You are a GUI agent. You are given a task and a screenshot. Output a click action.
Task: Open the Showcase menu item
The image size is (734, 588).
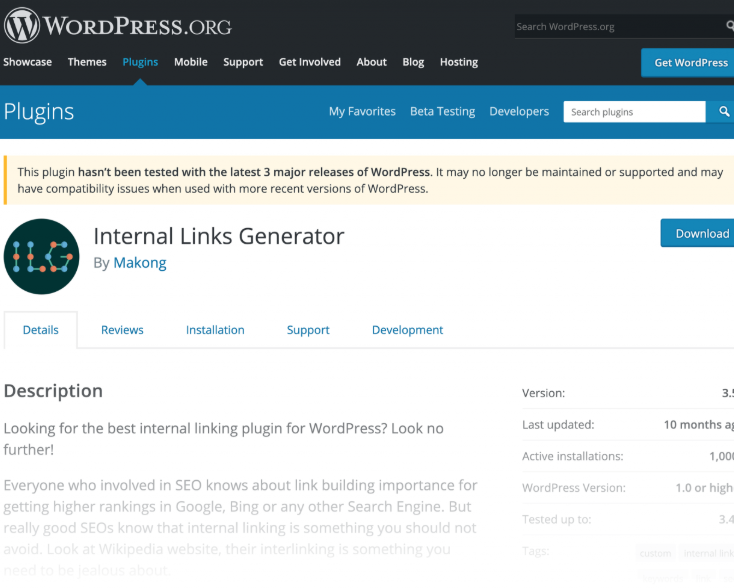tap(28, 62)
